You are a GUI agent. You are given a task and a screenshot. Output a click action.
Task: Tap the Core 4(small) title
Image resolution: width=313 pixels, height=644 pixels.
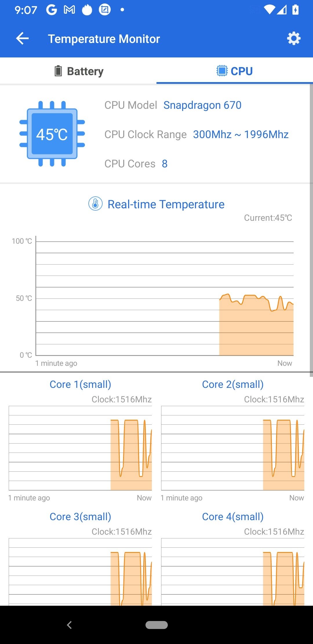[x=233, y=517]
